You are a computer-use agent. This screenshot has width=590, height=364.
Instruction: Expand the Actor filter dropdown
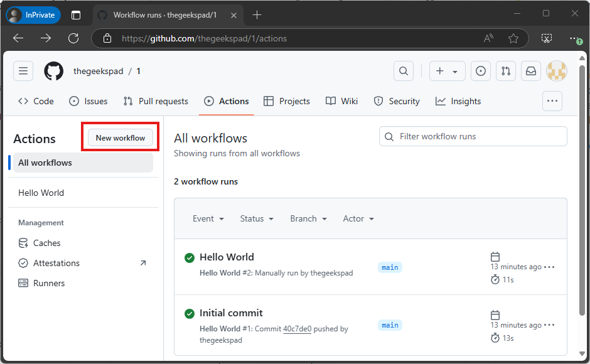point(358,218)
